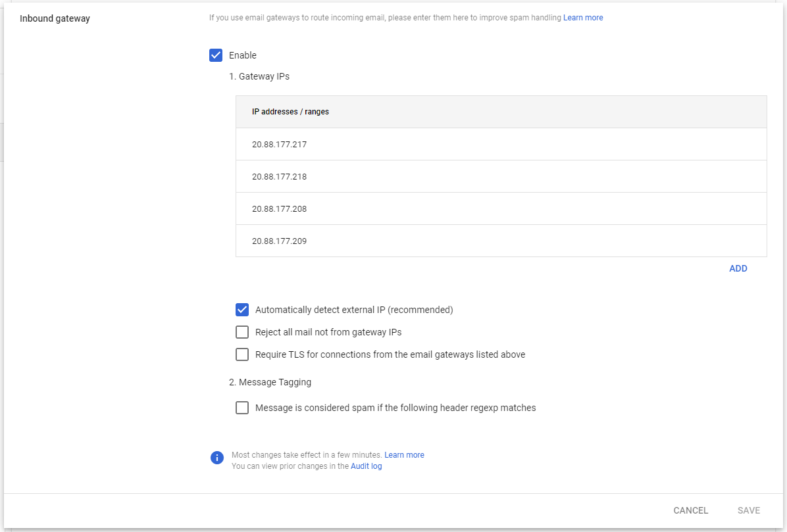Select IP address row 20.88.177.218
The width and height of the screenshot is (787, 532).
pos(501,176)
